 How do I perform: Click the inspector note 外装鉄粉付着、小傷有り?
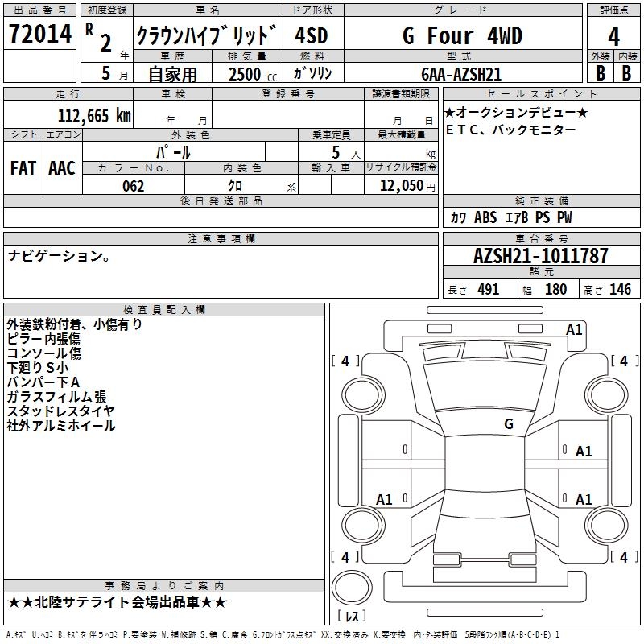(75, 324)
